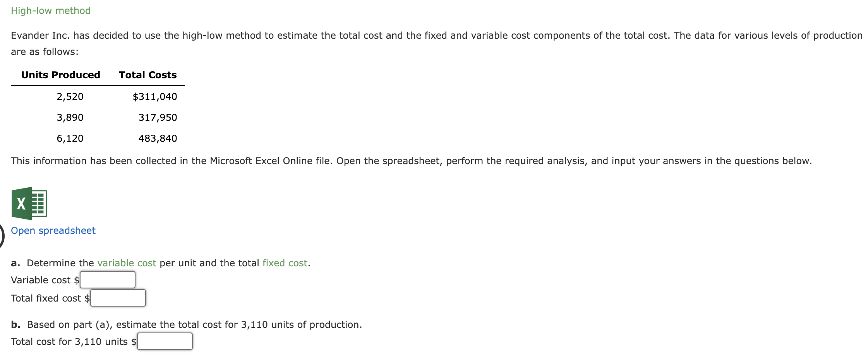Select the Total Costs column header
The height and width of the screenshot is (360, 868).
(x=148, y=75)
